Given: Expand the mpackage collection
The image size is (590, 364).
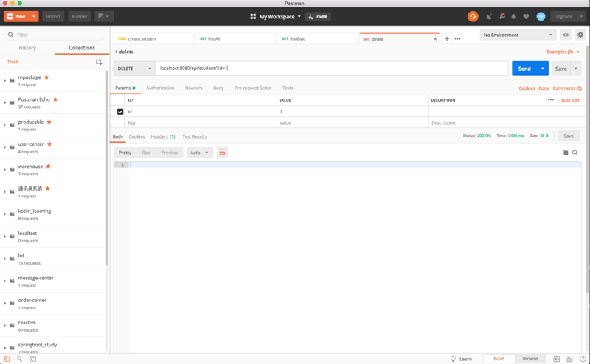Looking at the screenshot, I should pyautogui.click(x=5, y=80).
